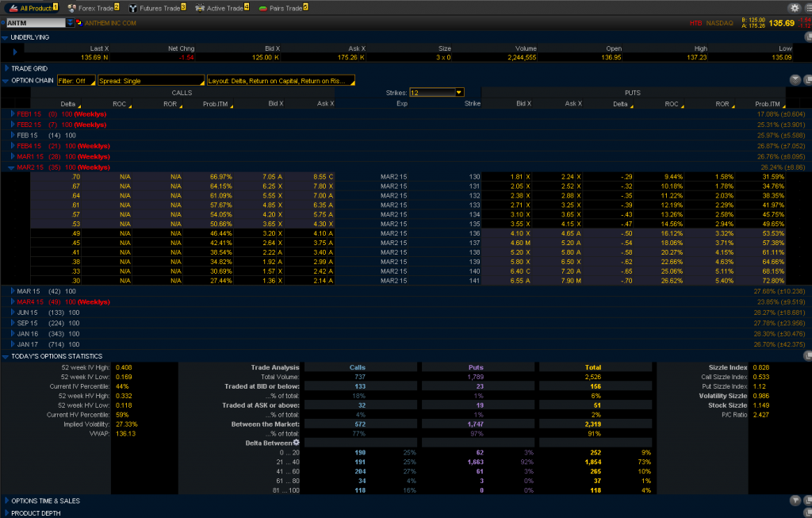The height and width of the screenshot is (518, 812).
Task: Expand the Trade Grid section
Action: point(6,68)
